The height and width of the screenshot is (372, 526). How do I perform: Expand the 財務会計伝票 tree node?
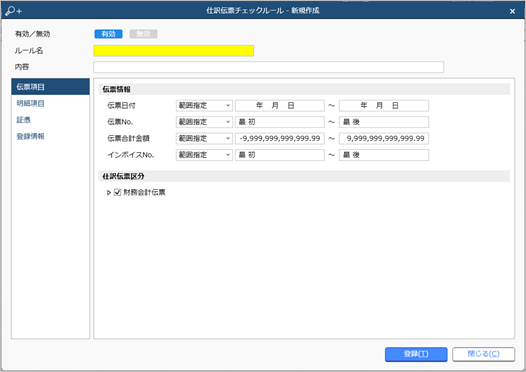tap(109, 193)
